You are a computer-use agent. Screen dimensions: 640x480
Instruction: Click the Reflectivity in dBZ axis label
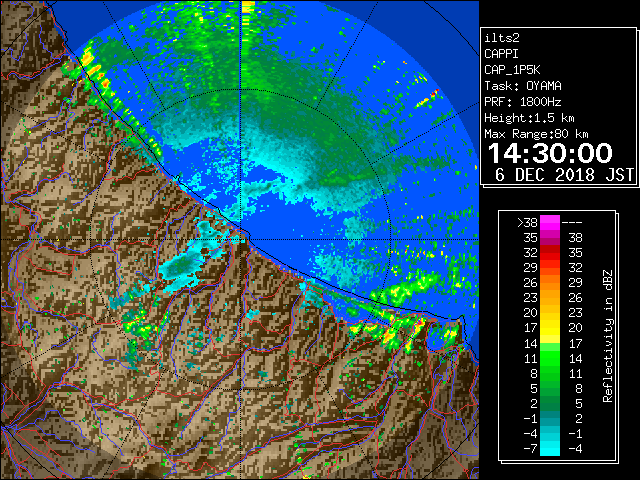pos(608,336)
